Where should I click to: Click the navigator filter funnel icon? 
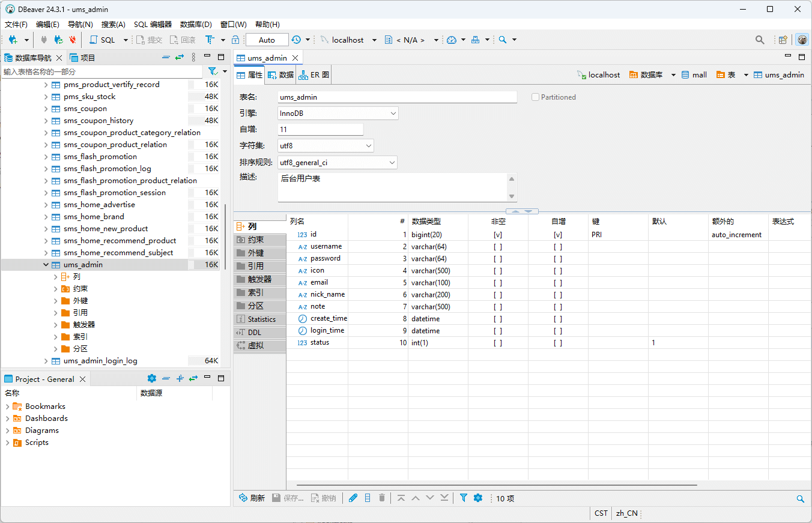pos(212,71)
